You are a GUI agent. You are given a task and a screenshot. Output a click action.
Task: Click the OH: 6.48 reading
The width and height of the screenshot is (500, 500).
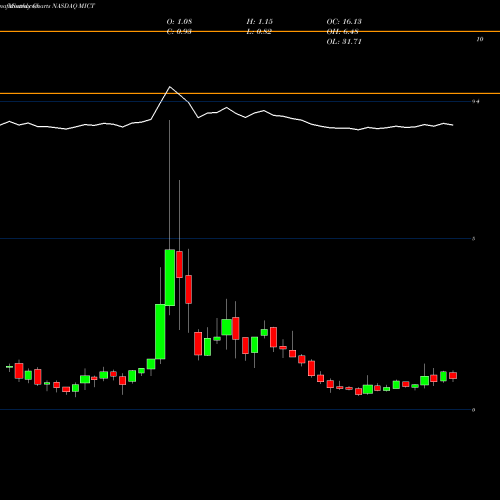tap(342, 32)
